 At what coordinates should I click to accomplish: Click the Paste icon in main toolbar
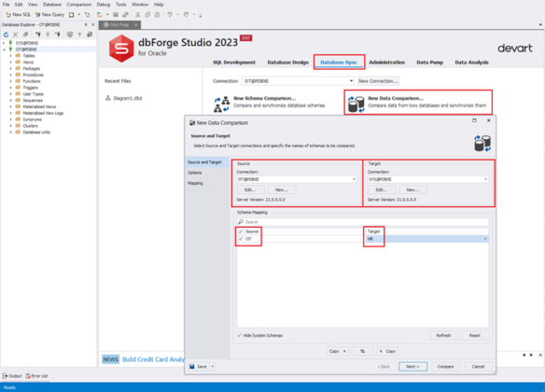pyautogui.click(x=157, y=15)
